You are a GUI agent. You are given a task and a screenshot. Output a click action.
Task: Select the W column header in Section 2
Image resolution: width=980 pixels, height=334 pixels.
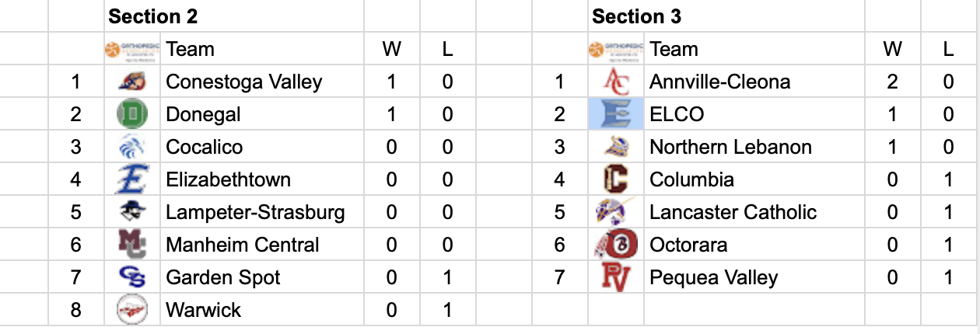(391, 49)
